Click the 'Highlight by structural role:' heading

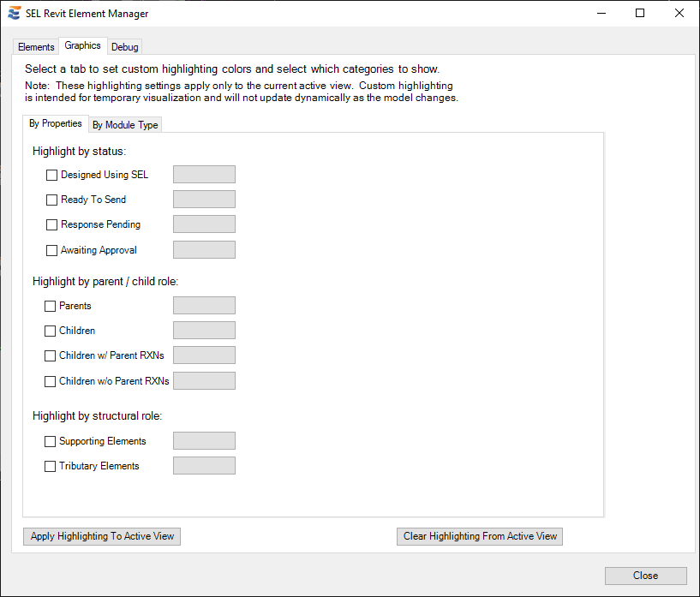point(98,416)
